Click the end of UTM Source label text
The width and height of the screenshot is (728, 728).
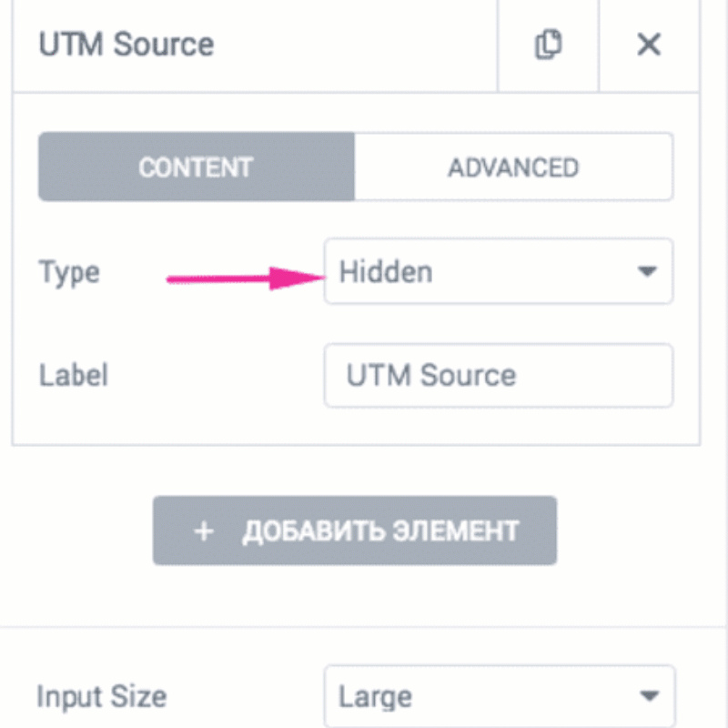[x=515, y=375]
